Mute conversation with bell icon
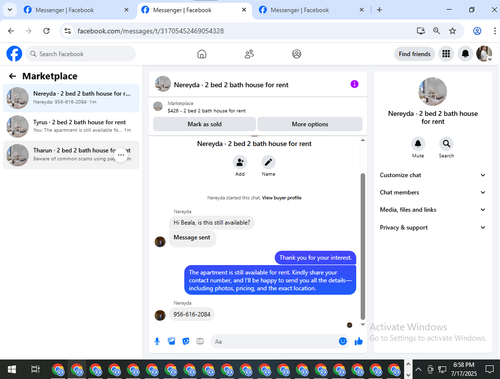500x379 pixels. click(418, 144)
